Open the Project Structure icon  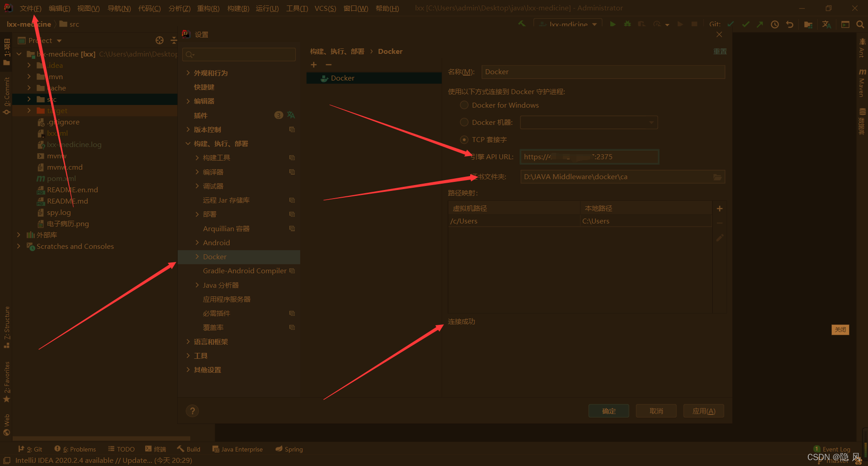pos(808,24)
